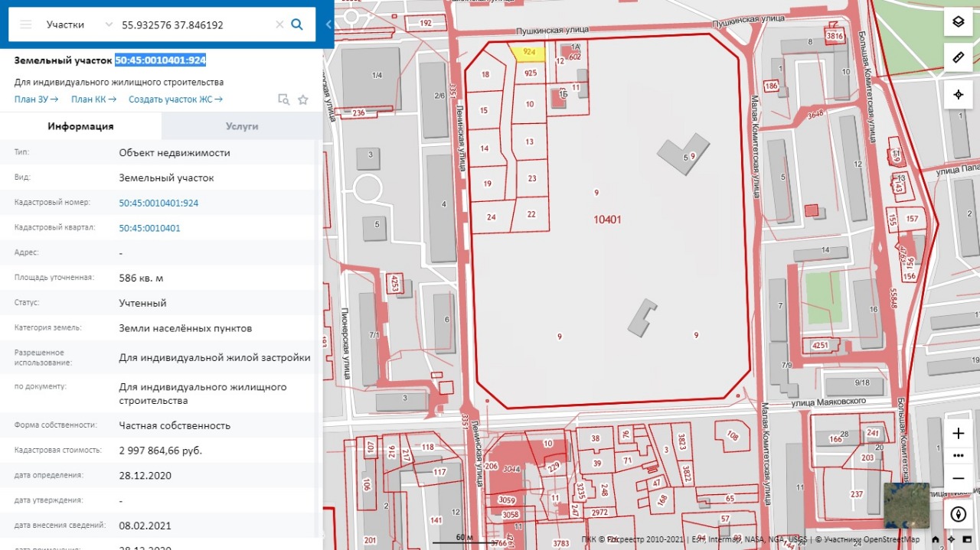Zoom in with the plus button
Screen dimensions: 980x550
(958, 434)
